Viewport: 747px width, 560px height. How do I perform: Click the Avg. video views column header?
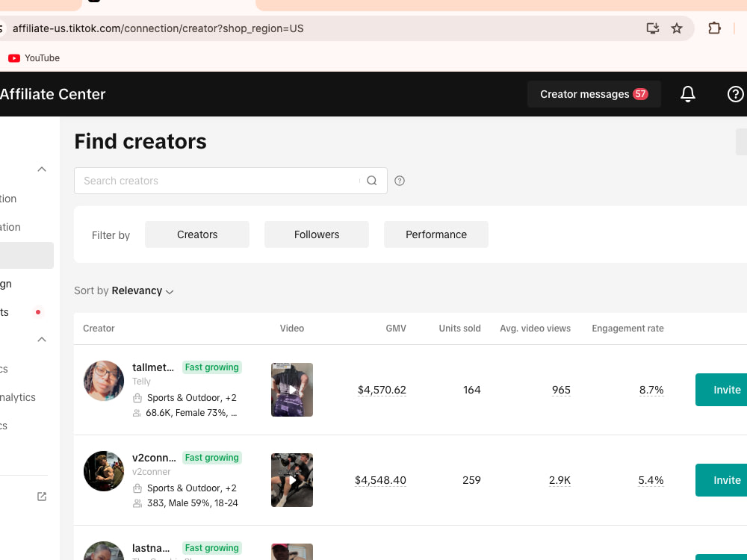pos(535,328)
